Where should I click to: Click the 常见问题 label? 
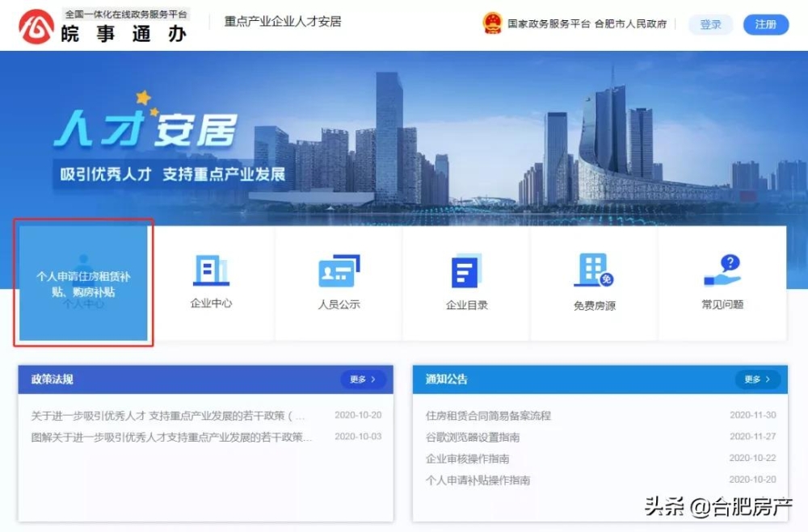pos(722,304)
